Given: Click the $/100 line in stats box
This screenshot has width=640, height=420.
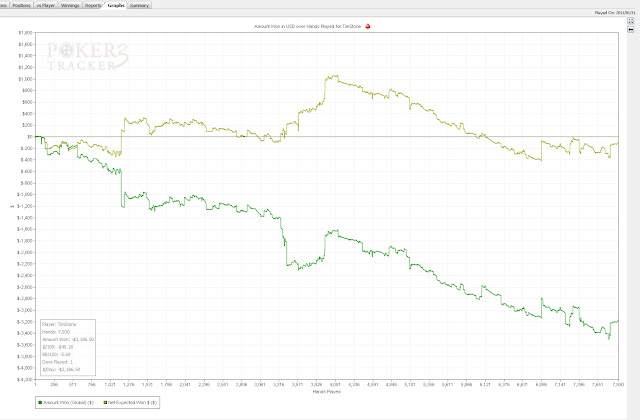Looking at the screenshot, I should click(58, 347).
